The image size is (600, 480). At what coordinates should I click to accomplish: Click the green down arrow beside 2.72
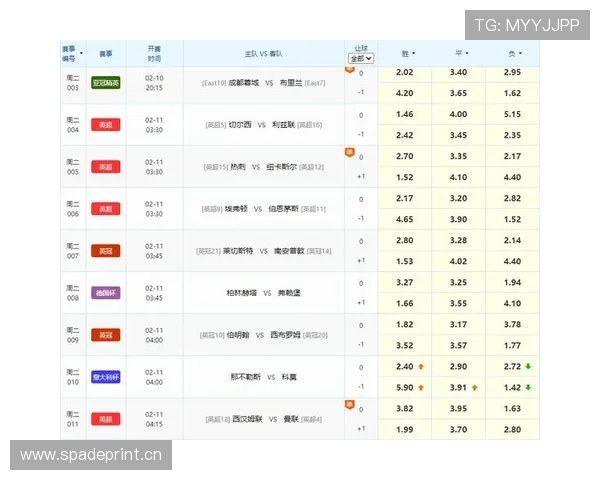[528, 367]
